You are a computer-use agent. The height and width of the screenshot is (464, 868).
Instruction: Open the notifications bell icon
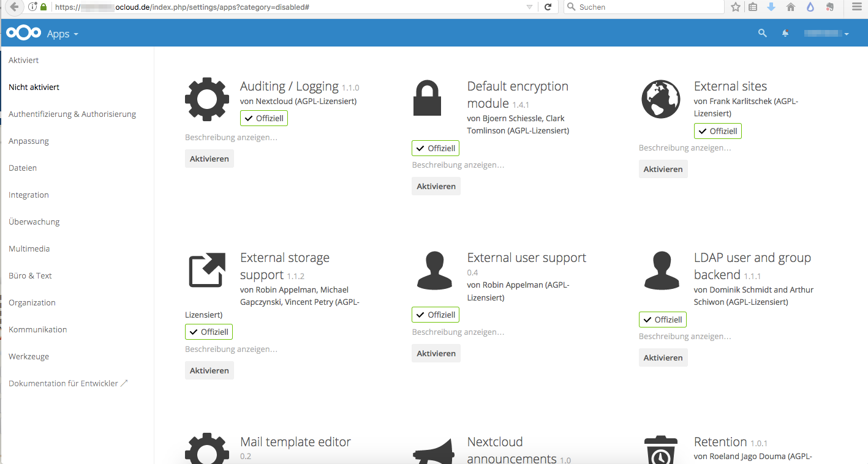pyautogui.click(x=785, y=34)
